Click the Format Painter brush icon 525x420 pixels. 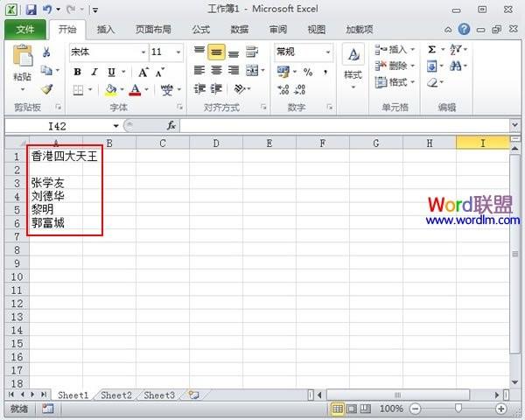46,89
